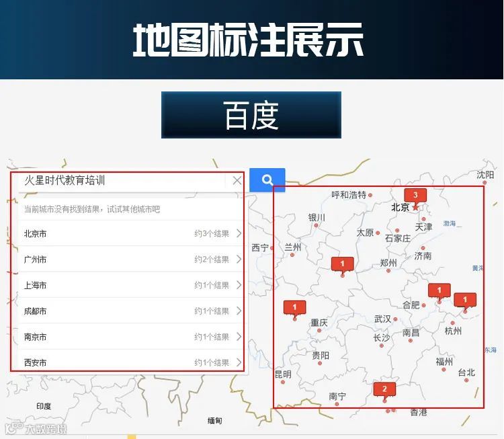Expand the chevron in the 成都市 row
This screenshot has height=439, width=504.
[239, 311]
